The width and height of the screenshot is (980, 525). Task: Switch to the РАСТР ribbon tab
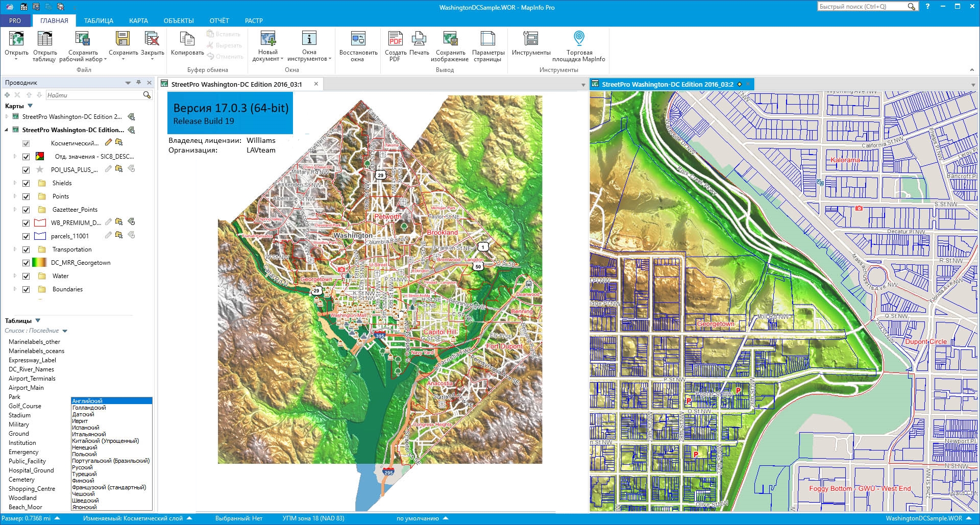click(x=254, y=21)
